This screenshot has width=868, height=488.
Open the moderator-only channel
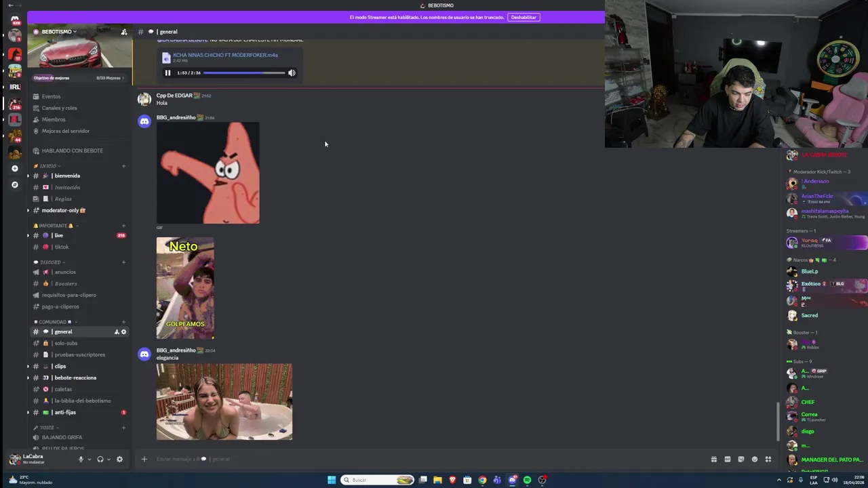80,210
